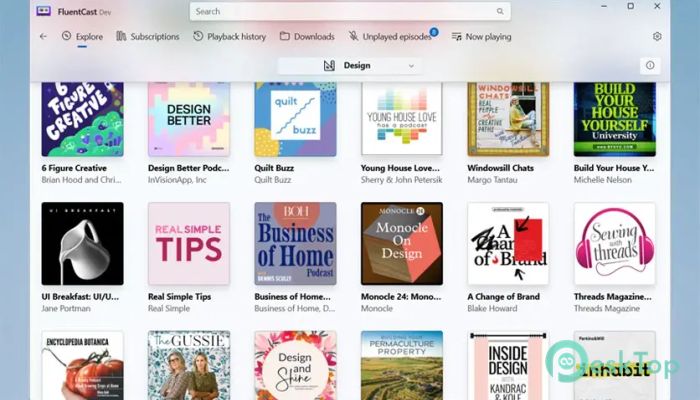Open Design Better podcast cover

pyautogui.click(x=189, y=119)
